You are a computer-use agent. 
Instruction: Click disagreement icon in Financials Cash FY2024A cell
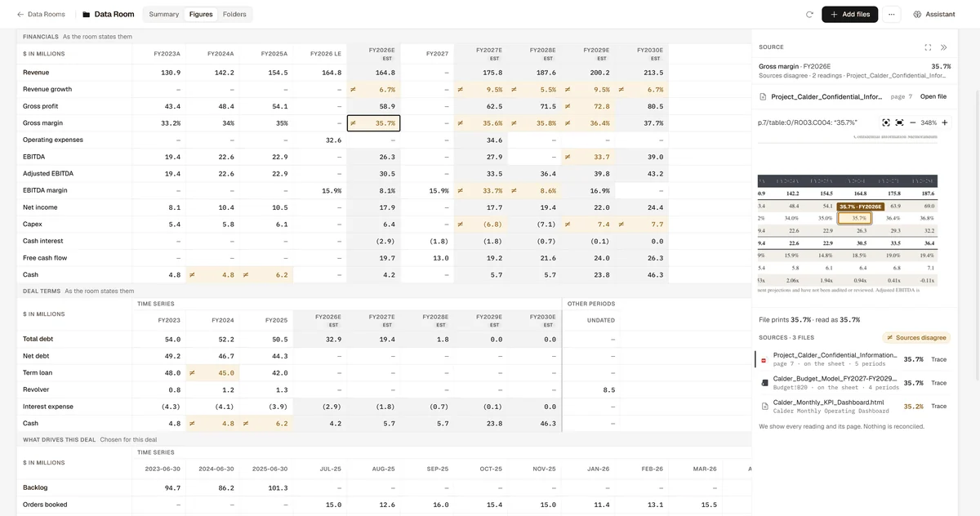coord(193,274)
